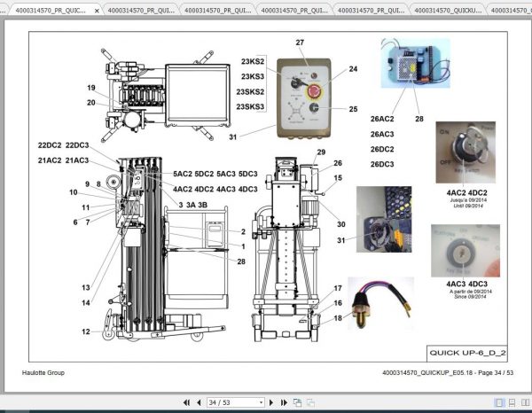Image resolution: width=532 pixels, height=413 pixels.
Task: Click callout number 10
Action: click(x=74, y=192)
